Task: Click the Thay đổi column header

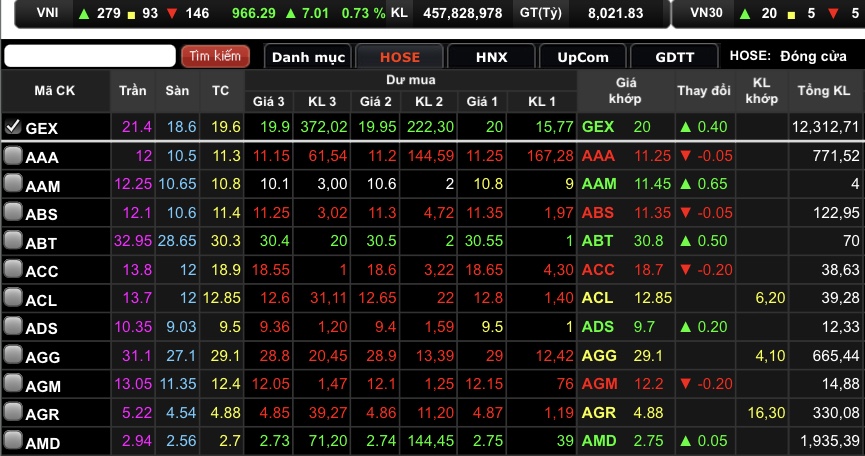Action: (704, 91)
